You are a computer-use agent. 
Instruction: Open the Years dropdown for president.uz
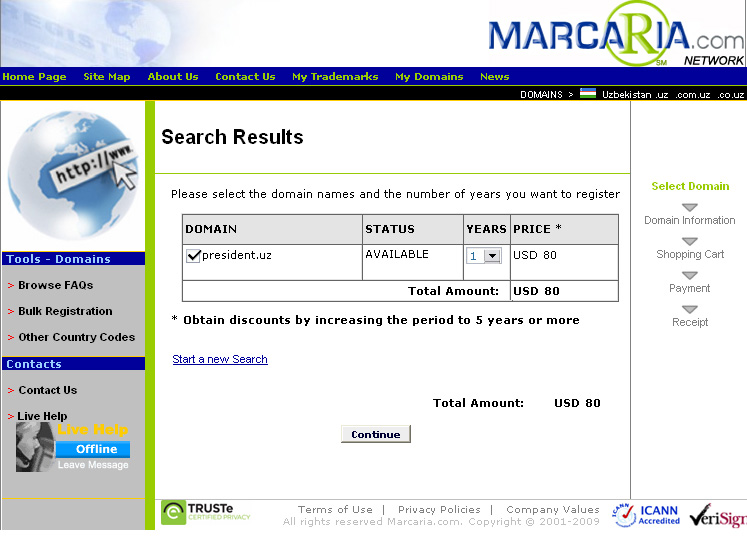491,256
